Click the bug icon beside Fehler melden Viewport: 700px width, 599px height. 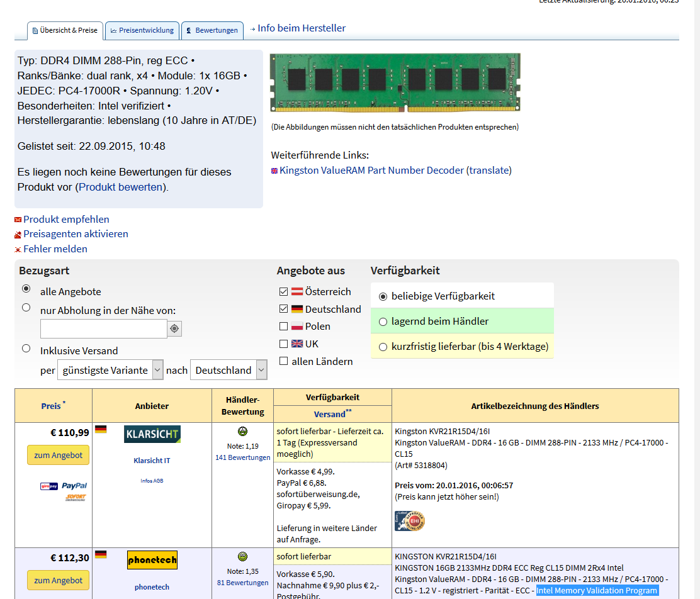(x=18, y=250)
